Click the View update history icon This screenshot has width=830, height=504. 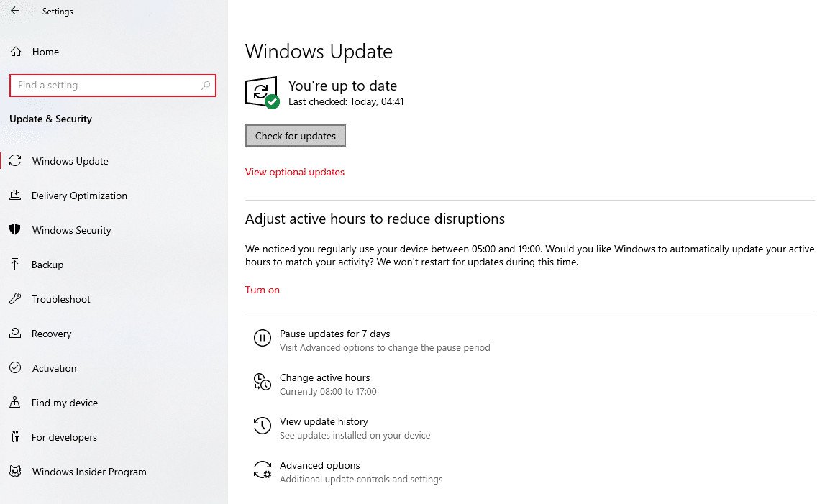tap(263, 426)
